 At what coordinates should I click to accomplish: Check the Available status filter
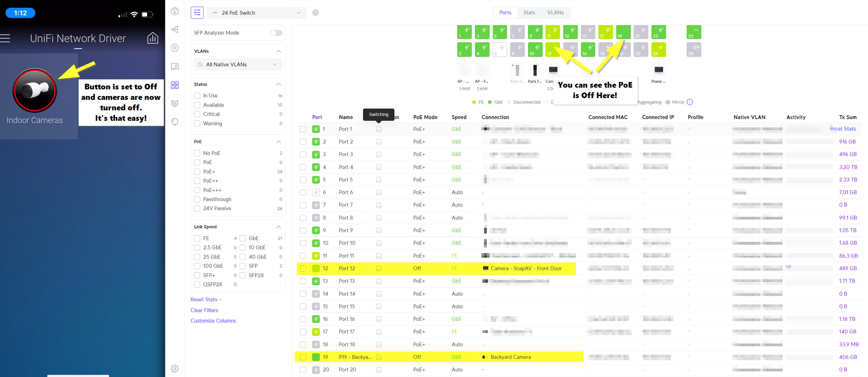tap(197, 105)
